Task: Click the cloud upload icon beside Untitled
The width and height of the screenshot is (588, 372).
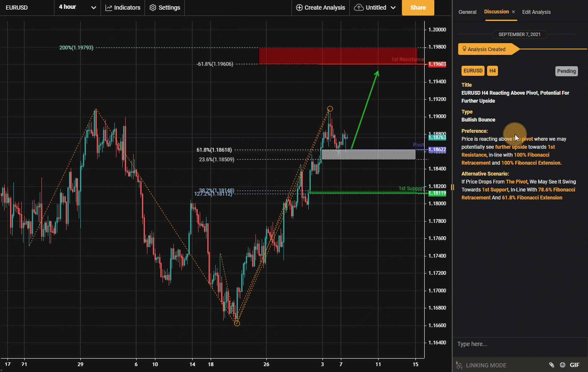Action: pos(359,8)
